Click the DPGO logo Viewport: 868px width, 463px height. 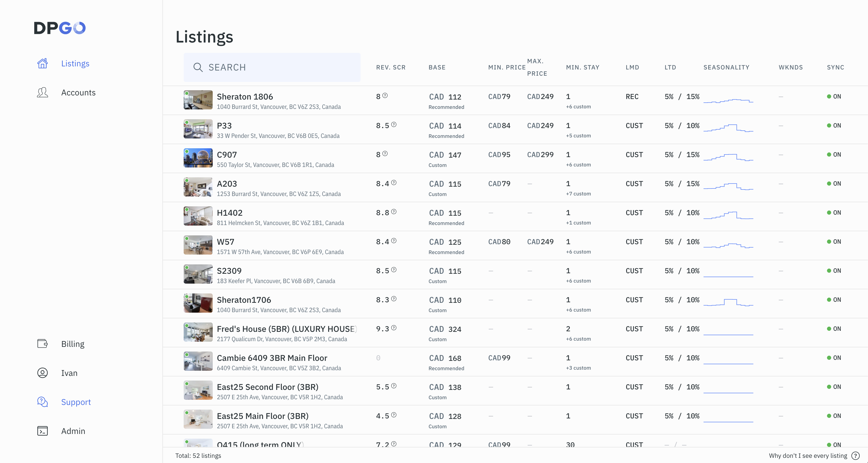click(x=60, y=28)
